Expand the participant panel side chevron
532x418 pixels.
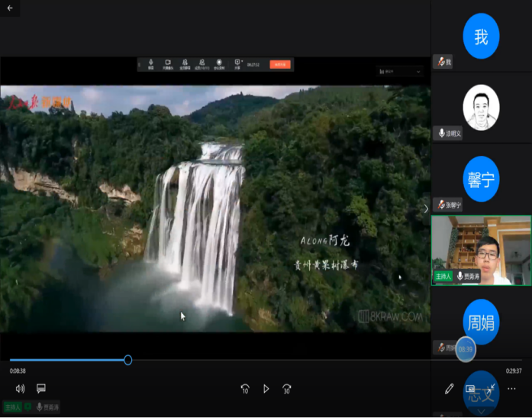coord(426,209)
